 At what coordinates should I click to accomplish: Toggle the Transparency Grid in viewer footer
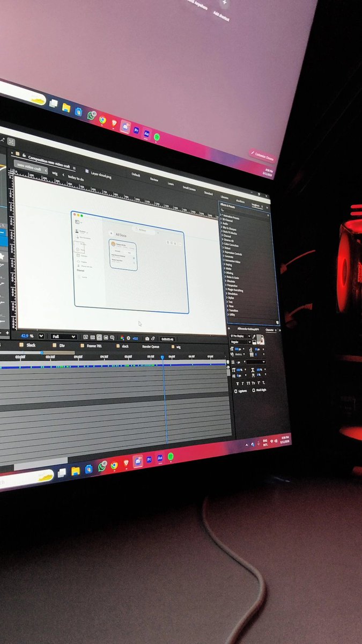[x=92, y=337]
